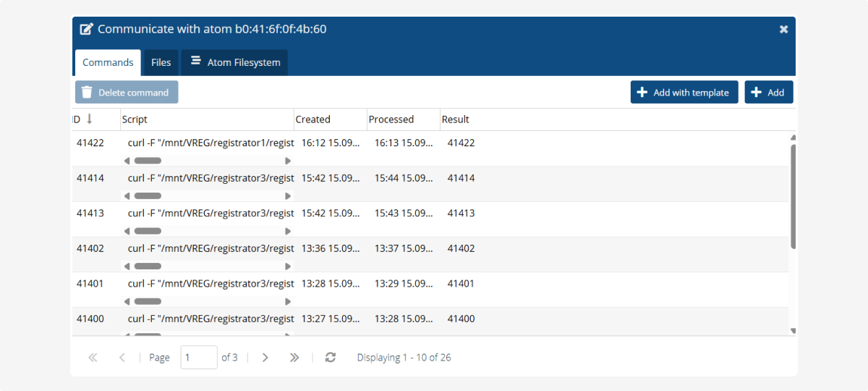Viewport: 868px width, 391px height.
Task: Select the row with command ID 41402
Action: (x=90, y=248)
